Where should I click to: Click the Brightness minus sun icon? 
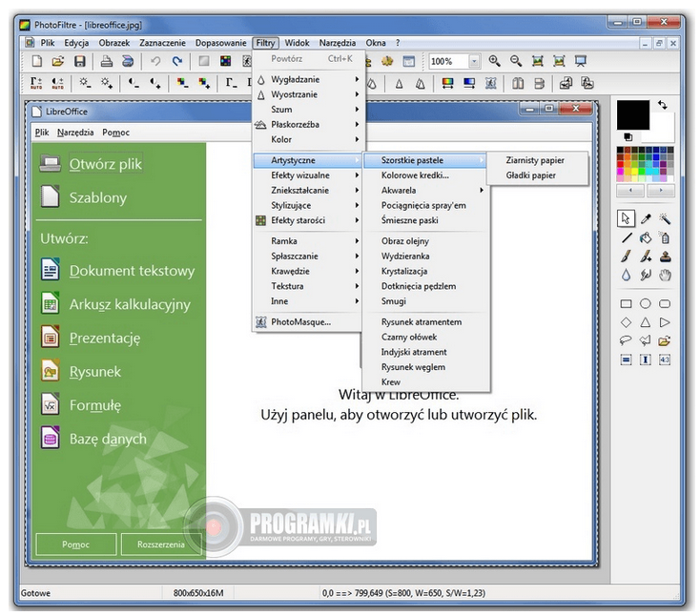[x=85, y=83]
